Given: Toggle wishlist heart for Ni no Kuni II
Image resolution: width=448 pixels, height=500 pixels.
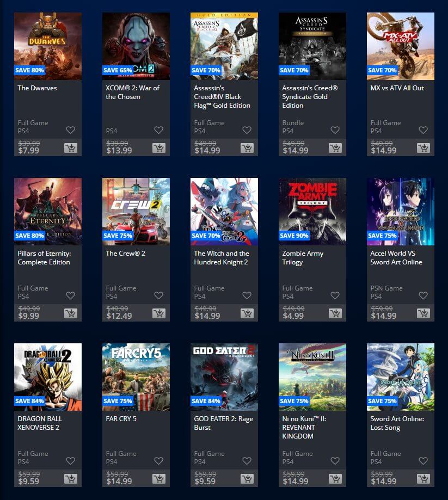Looking at the screenshot, I should pos(335,461).
